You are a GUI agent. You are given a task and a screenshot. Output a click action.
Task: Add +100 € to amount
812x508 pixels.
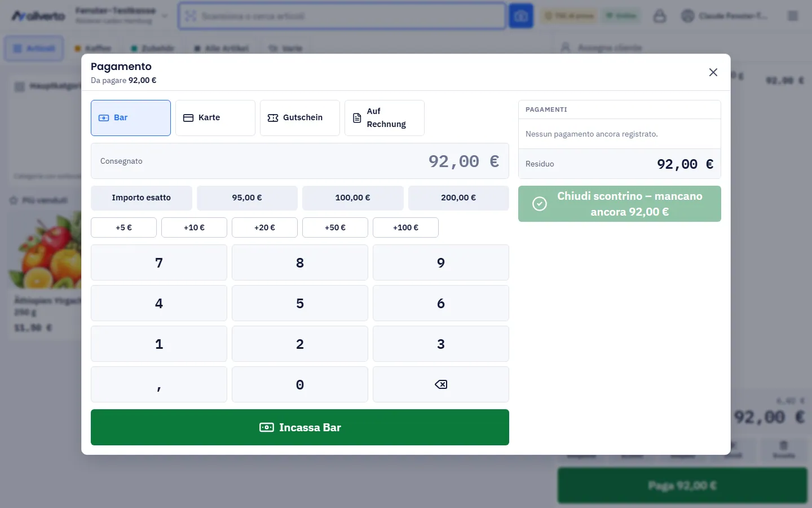[x=405, y=227]
